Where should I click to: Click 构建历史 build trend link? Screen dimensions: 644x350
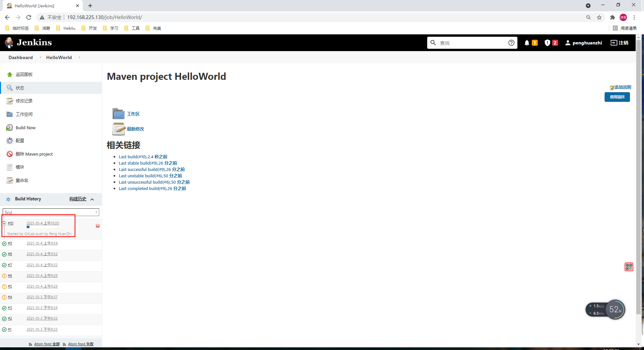point(78,199)
